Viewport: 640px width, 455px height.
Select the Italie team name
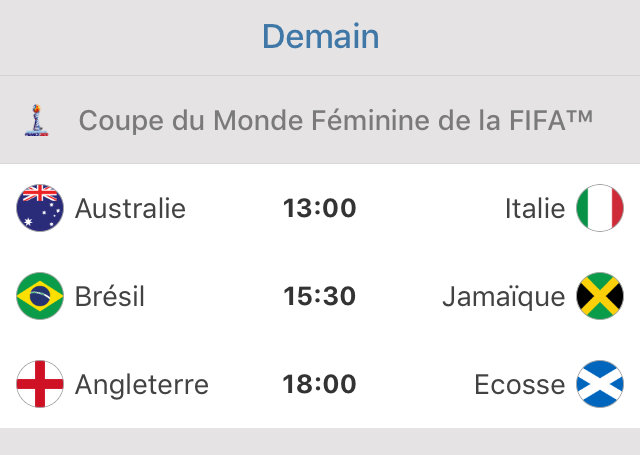click(535, 208)
